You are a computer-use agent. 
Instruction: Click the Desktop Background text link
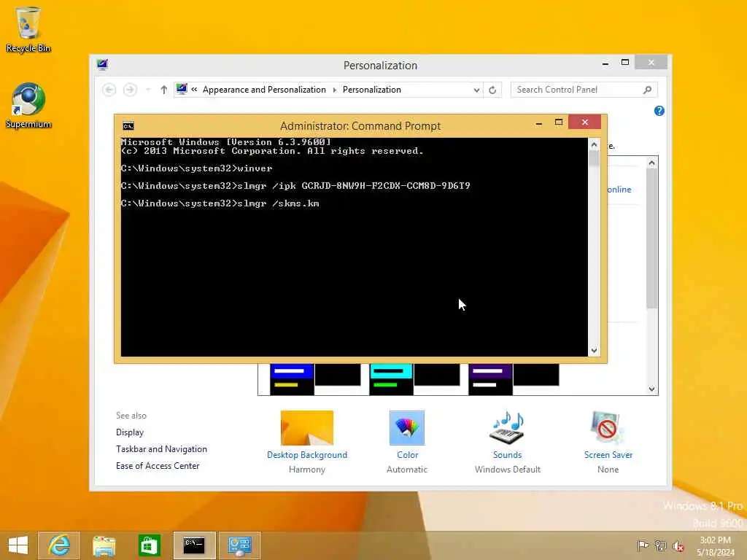(x=307, y=455)
